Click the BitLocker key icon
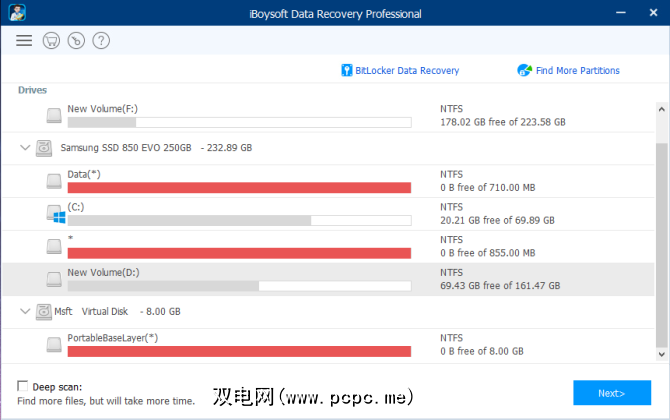The width and height of the screenshot is (670, 420). point(347,70)
